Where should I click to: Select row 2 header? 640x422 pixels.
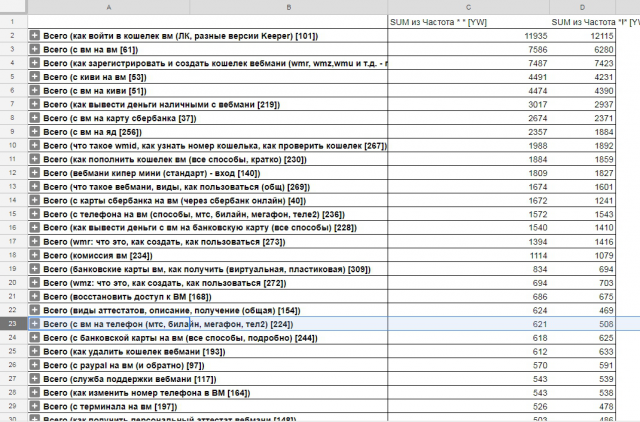pyautogui.click(x=13, y=36)
